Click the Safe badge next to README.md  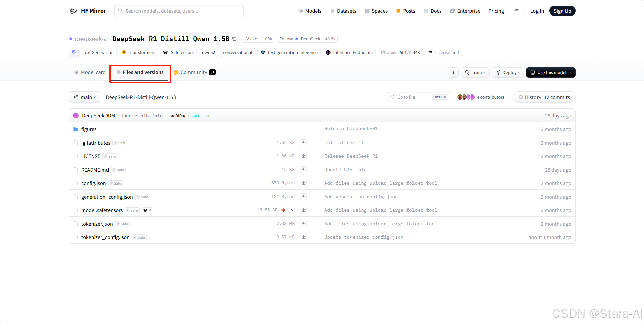tap(119, 170)
